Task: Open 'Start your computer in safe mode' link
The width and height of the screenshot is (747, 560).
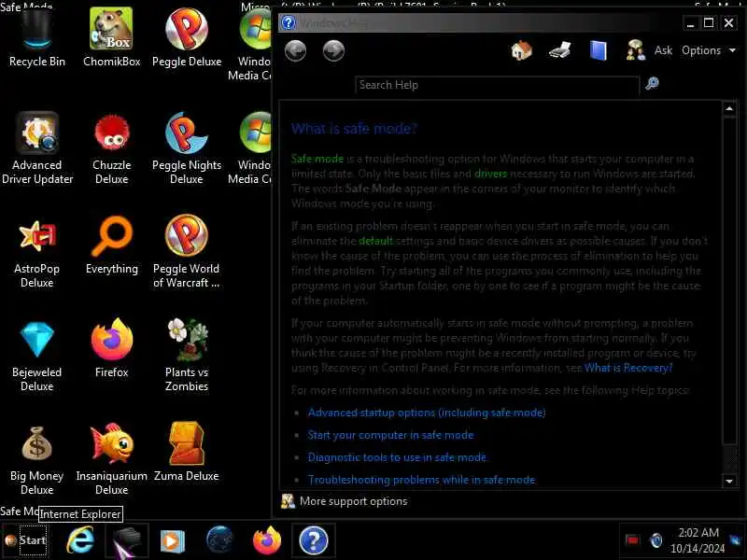Action: (x=390, y=435)
